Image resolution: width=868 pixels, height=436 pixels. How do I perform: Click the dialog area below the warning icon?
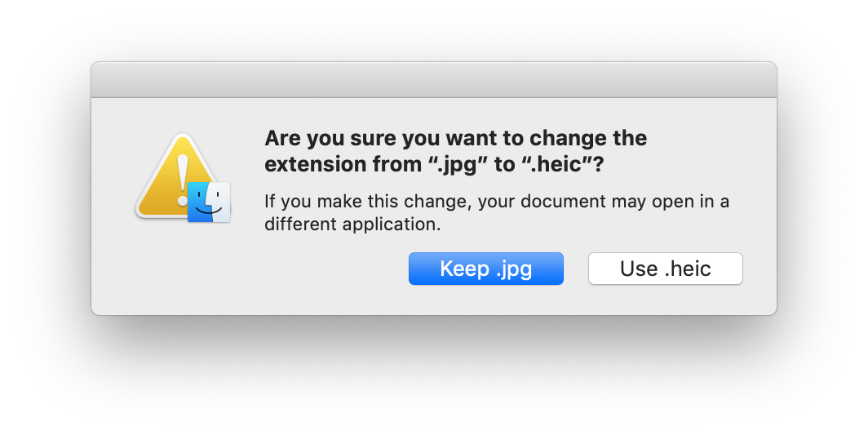(181, 269)
